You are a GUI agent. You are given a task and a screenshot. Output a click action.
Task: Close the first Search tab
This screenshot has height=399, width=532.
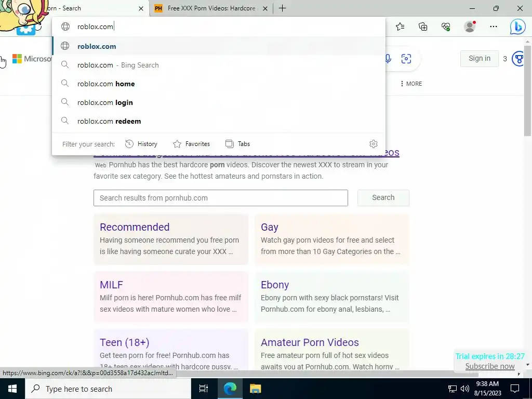(141, 8)
